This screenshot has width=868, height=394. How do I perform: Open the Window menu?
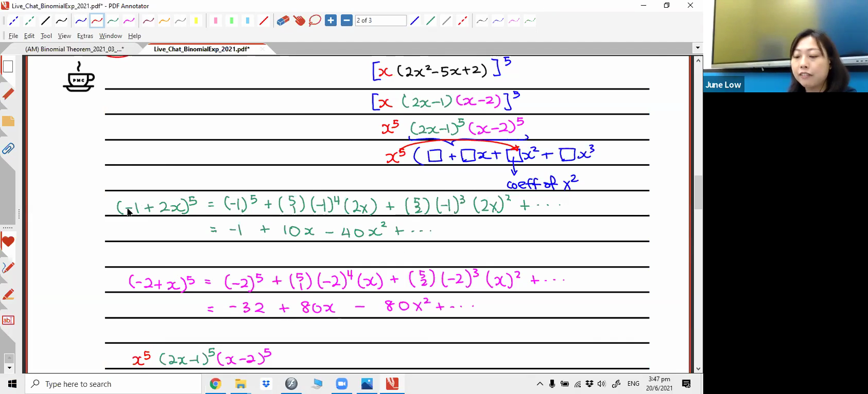111,36
